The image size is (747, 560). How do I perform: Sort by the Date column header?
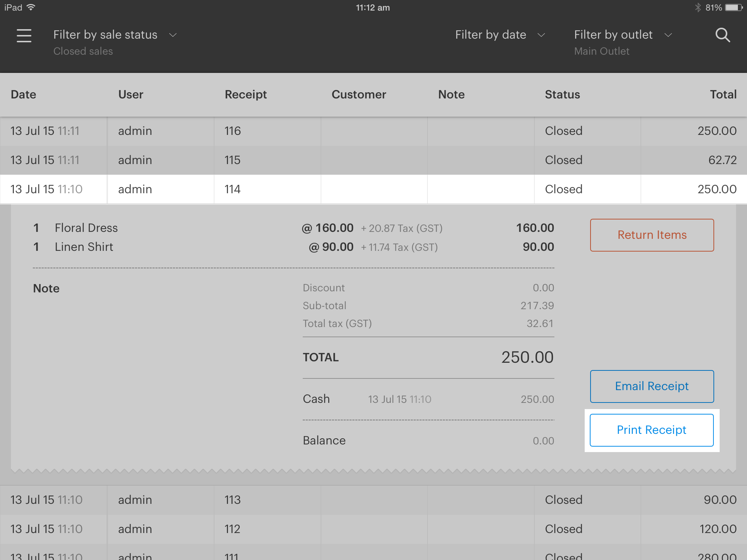(24, 94)
